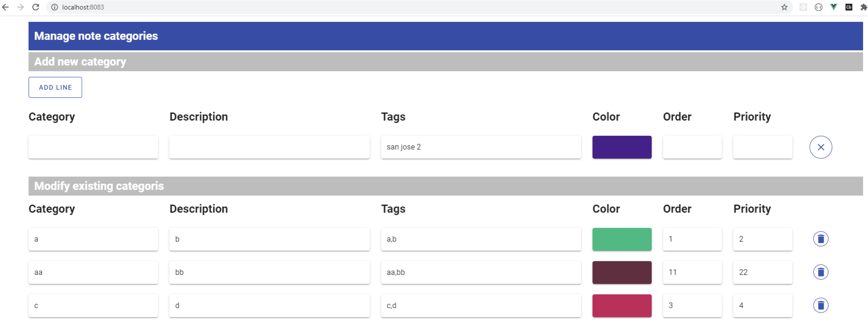
Task: Click the Order field showing 11
Action: coord(692,272)
